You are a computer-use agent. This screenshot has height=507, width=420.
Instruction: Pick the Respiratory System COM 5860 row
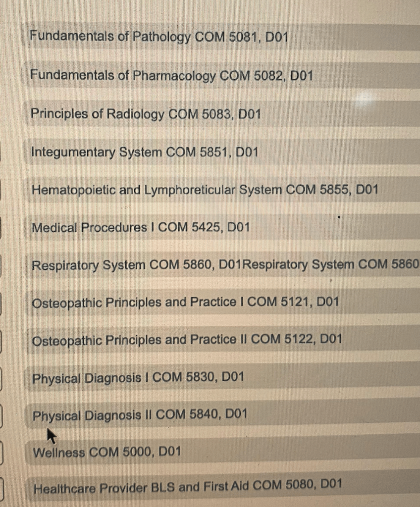click(137, 265)
